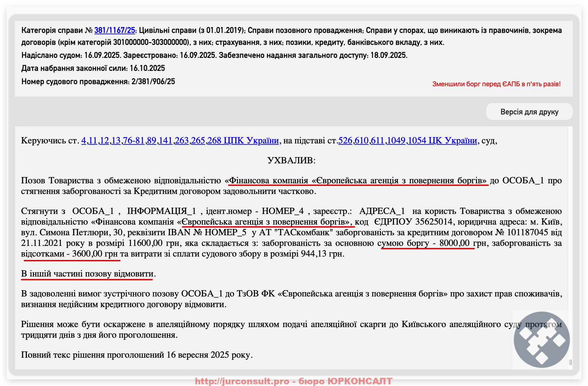This screenshot has height=386, width=588.
Task: Open the article 141 link
Action: (x=165, y=141)
